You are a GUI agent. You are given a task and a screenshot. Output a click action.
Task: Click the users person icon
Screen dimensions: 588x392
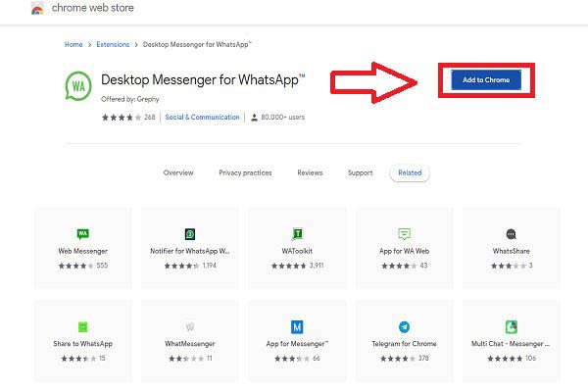254,118
